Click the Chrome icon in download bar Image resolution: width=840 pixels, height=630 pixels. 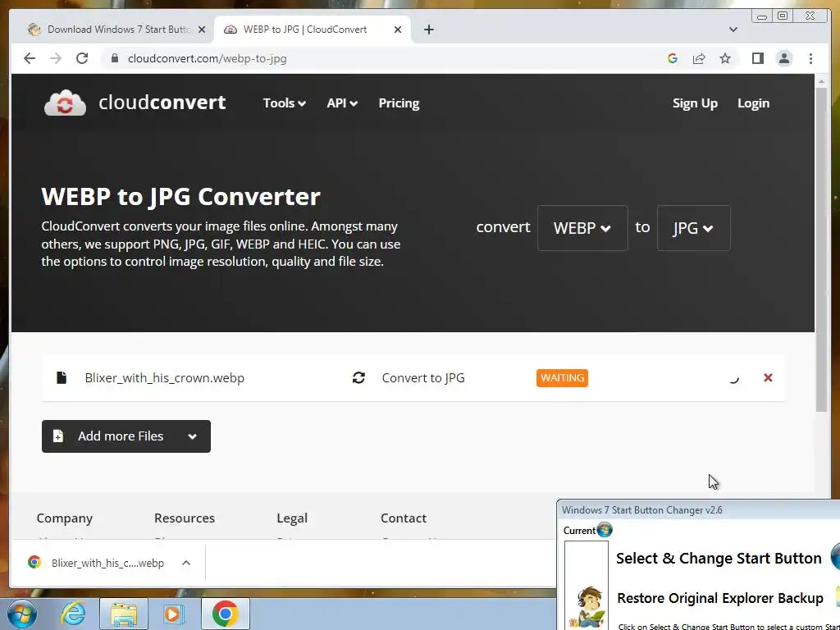[x=34, y=562]
